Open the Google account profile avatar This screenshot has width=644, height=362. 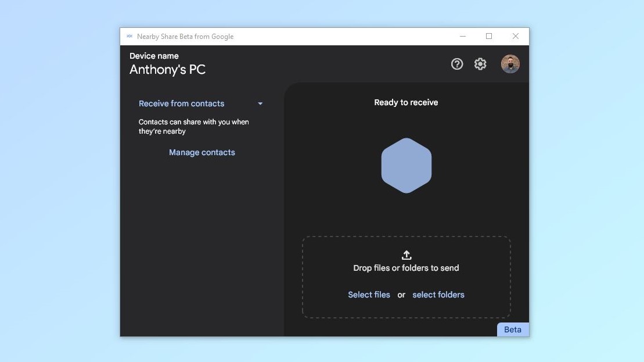510,64
